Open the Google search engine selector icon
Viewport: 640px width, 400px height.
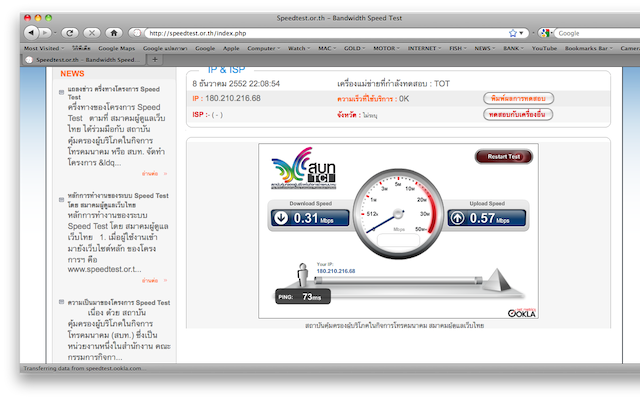546,33
